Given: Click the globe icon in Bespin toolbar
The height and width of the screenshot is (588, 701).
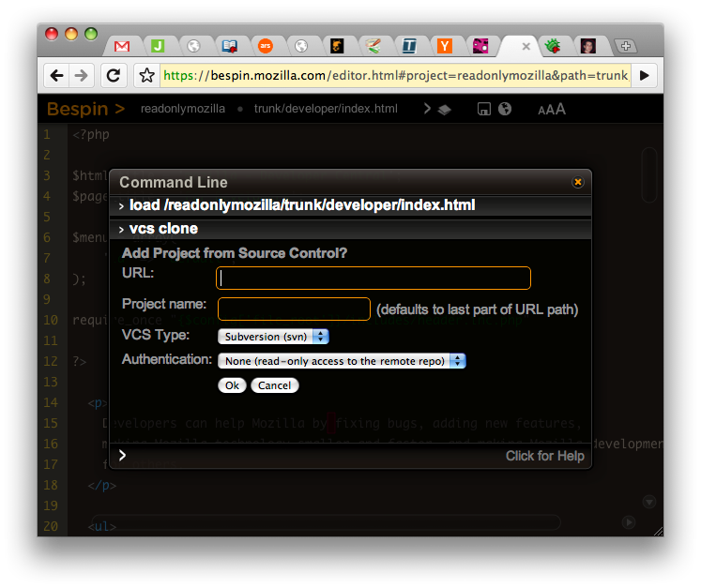Looking at the screenshot, I should pos(505,109).
